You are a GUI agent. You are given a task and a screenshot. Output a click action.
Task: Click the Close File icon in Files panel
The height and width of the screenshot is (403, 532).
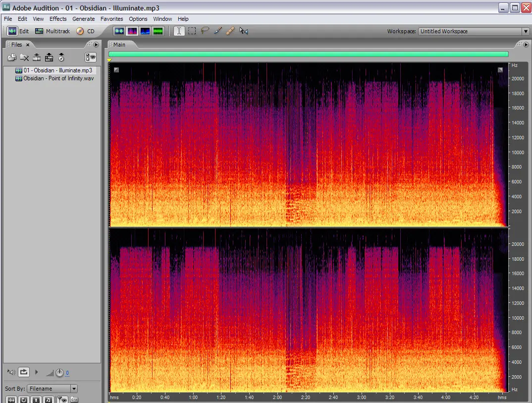tap(24, 58)
